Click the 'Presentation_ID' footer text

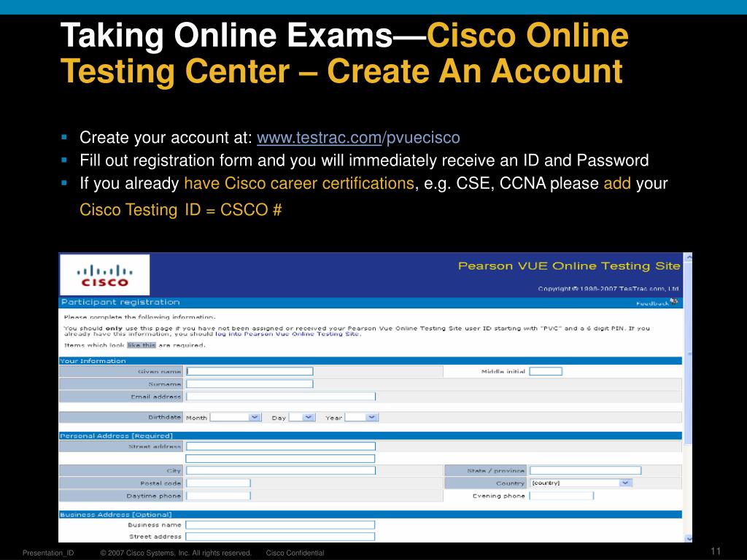48,553
